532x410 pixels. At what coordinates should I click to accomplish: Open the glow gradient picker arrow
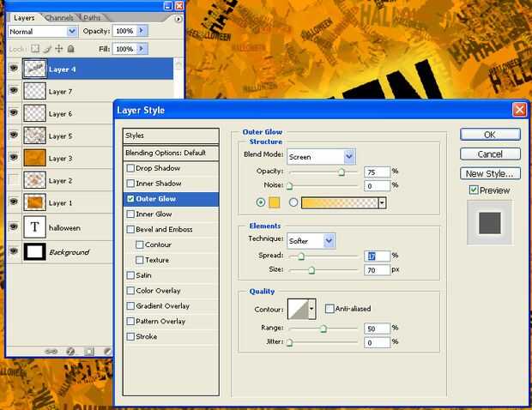pos(382,202)
